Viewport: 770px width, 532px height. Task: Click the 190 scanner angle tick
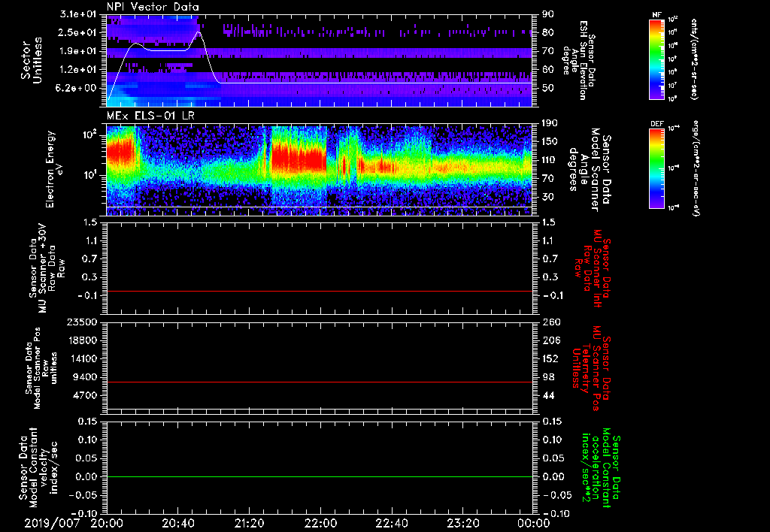[x=550, y=123]
